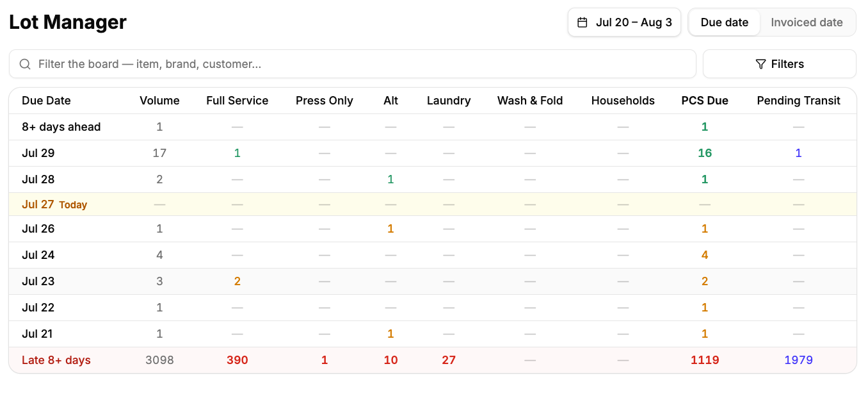
Task: Select the Jul 22 row label
Action: [x=38, y=308]
